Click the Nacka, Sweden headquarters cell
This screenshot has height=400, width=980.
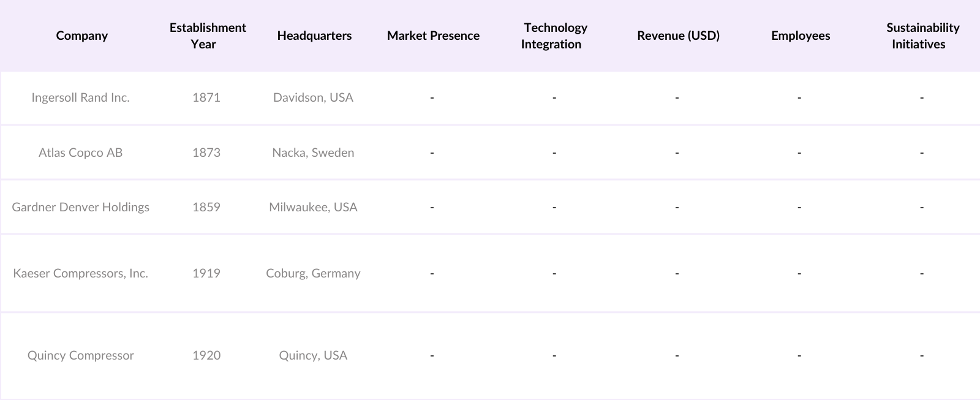313,153
